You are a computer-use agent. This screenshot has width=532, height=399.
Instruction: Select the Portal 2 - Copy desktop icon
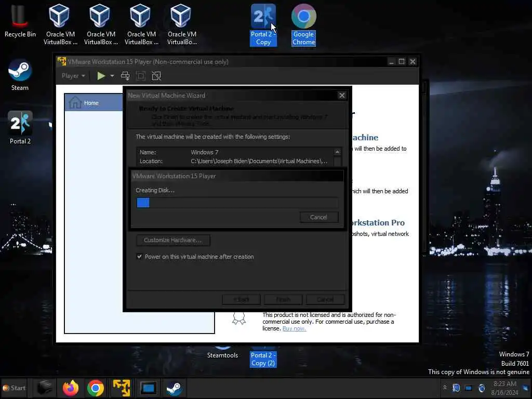click(x=263, y=25)
